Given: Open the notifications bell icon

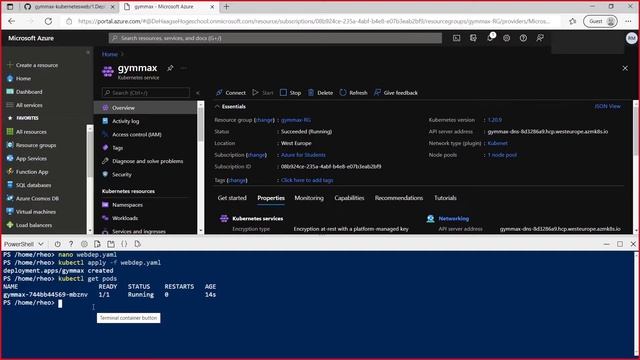Looking at the screenshot, I should pos(490,38).
